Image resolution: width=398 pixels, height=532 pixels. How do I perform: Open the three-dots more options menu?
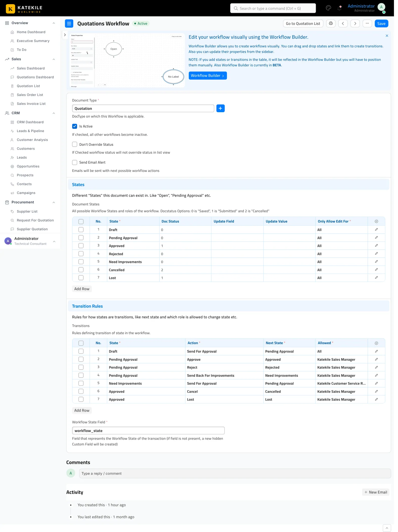click(x=367, y=23)
